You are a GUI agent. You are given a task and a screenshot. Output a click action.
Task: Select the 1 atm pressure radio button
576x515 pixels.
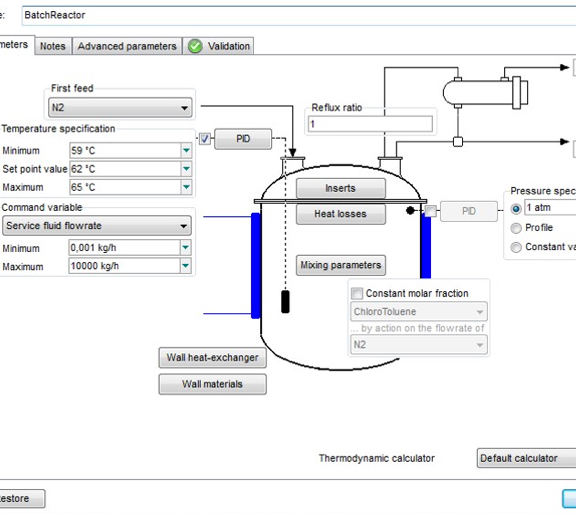[x=516, y=209]
